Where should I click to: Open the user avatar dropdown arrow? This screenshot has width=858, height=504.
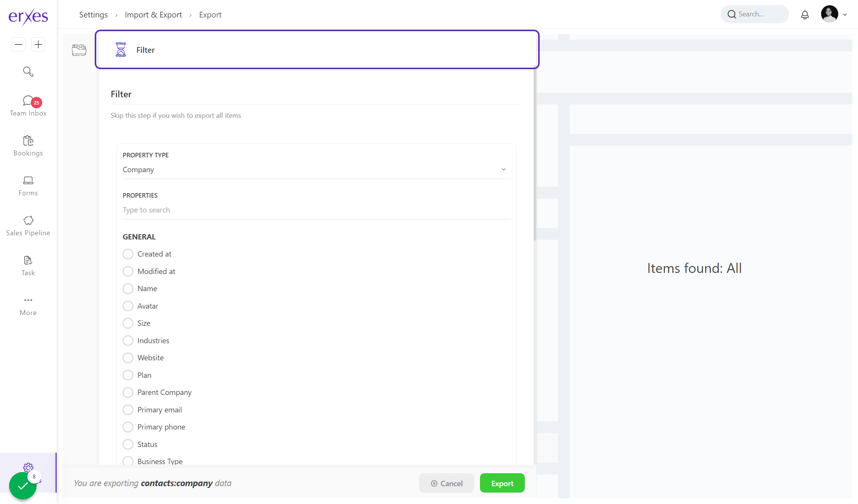[x=845, y=15]
